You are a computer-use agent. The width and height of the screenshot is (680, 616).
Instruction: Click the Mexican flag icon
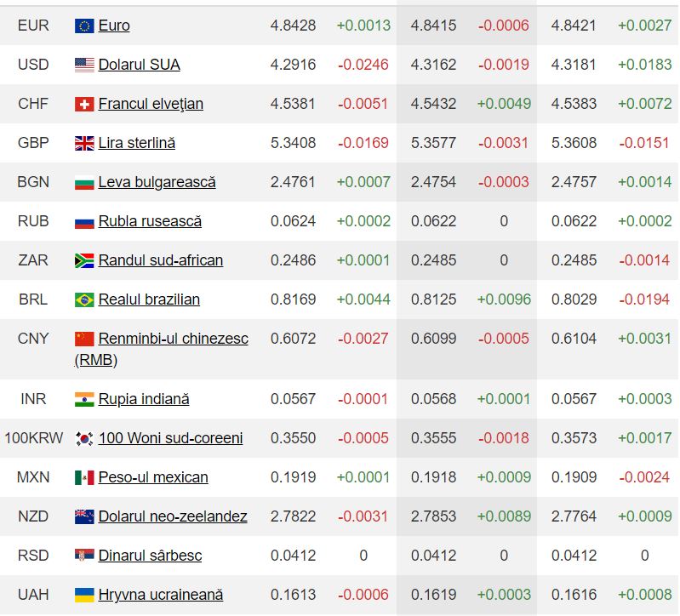pyautogui.click(x=84, y=477)
